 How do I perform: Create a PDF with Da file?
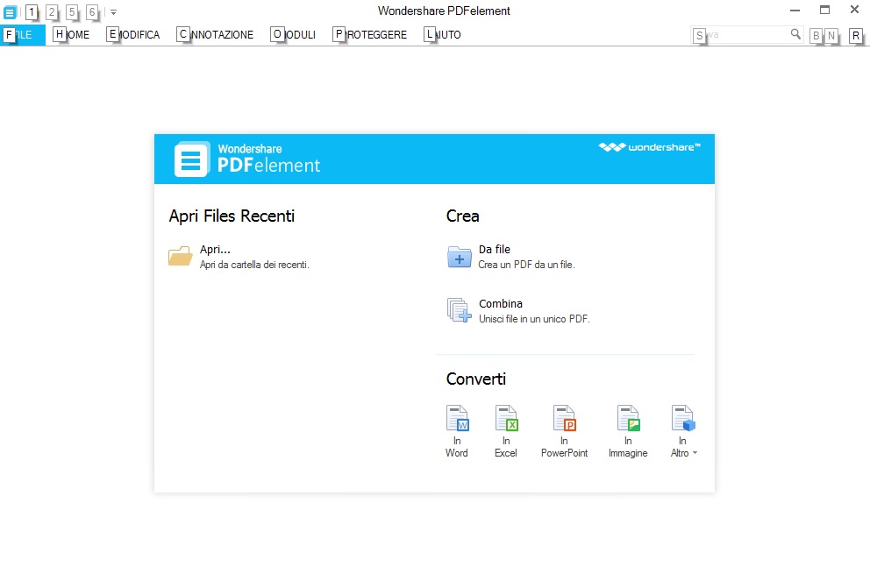[x=510, y=257]
